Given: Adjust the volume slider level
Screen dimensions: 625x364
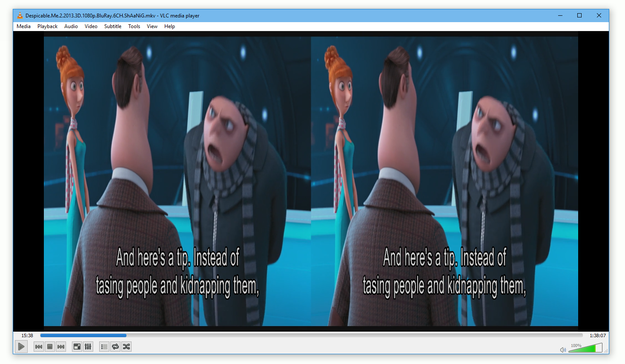Looking at the screenshot, I should (585, 348).
